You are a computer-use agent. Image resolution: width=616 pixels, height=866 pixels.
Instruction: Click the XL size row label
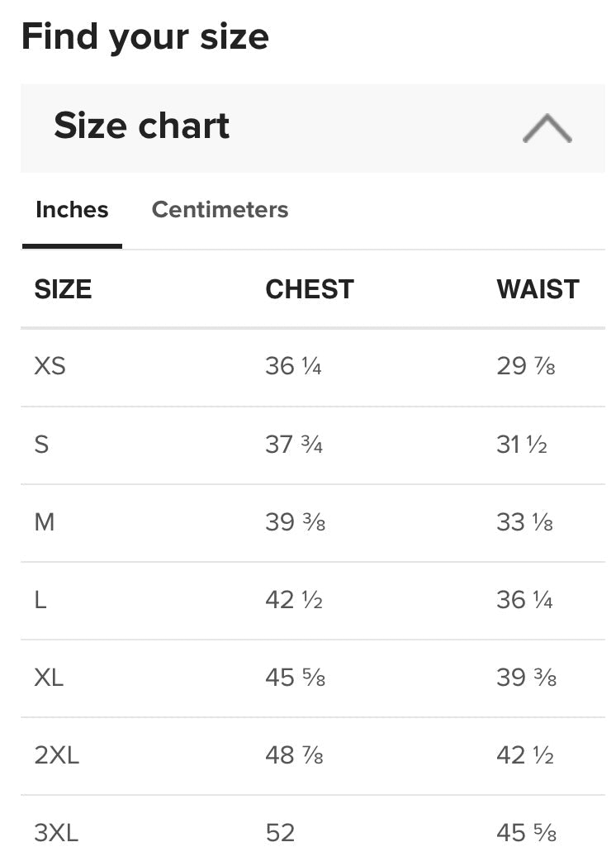click(x=49, y=678)
